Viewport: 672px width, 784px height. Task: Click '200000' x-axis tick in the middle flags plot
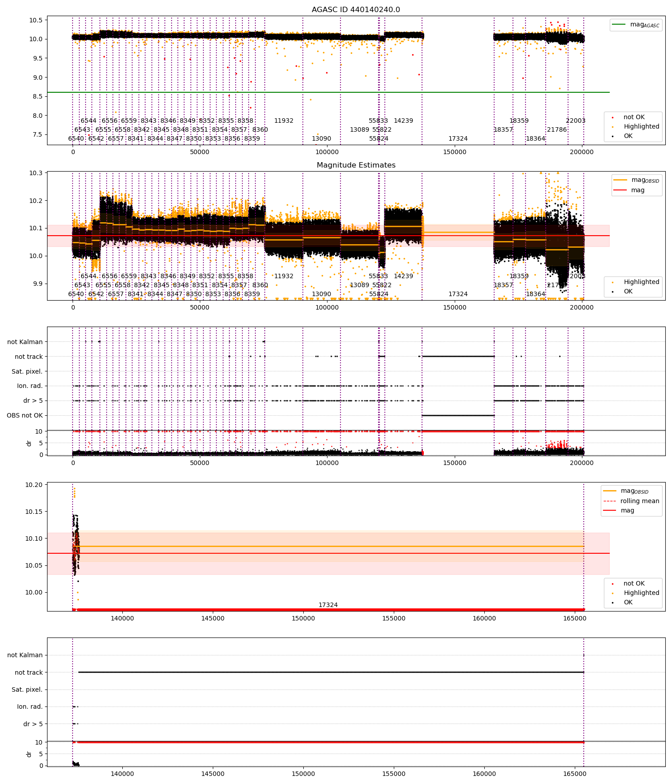[x=582, y=463]
